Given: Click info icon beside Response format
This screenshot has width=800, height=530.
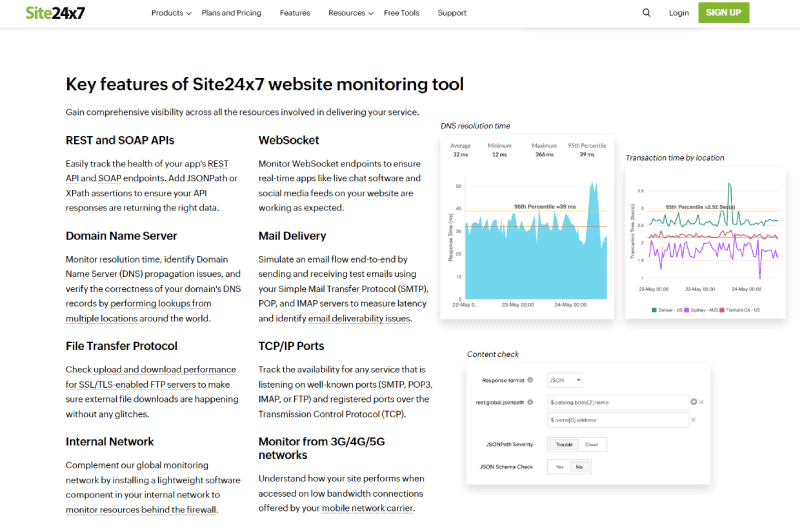Looking at the screenshot, I should coord(530,380).
